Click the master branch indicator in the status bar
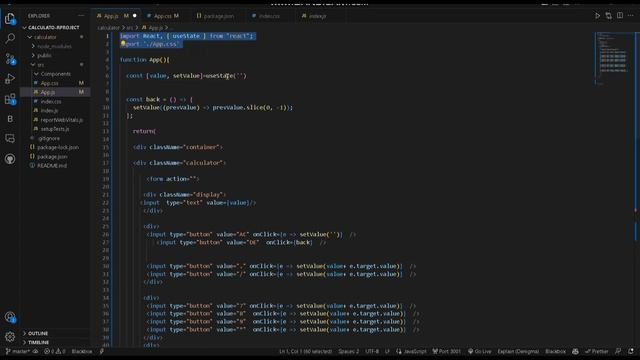Image resolution: width=640 pixels, height=360 pixels. [18, 351]
